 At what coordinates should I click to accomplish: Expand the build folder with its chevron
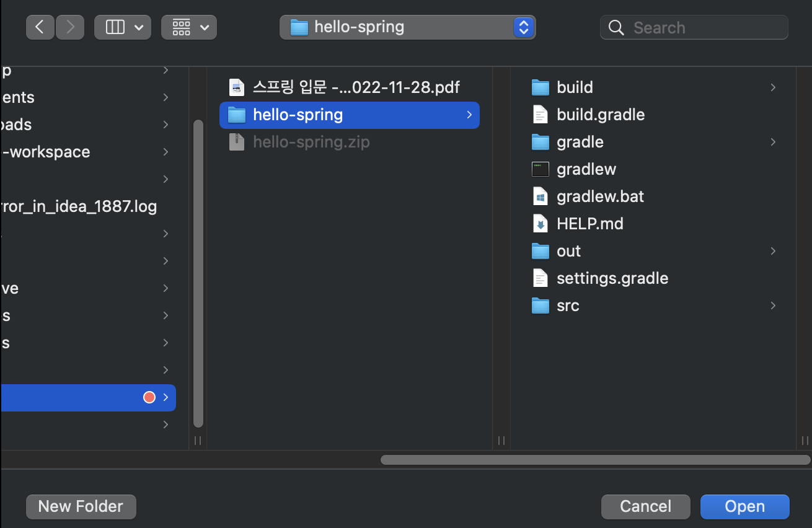coord(772,87)
